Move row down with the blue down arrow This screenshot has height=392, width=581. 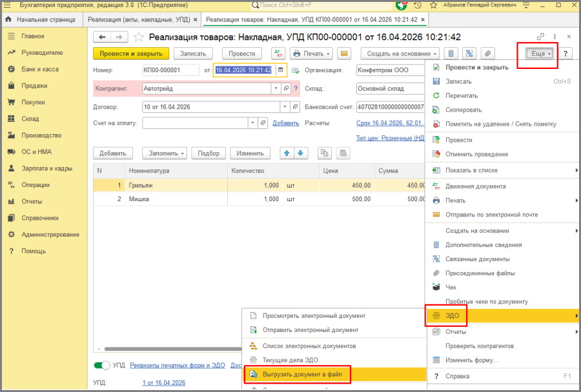pyautogui.click(x=301, y=153)
